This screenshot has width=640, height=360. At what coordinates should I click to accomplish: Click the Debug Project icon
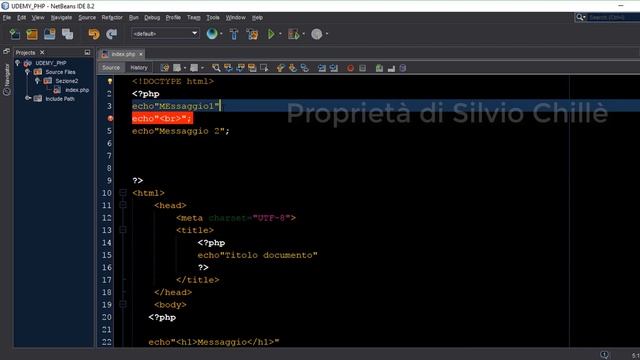tap(293, 34)
